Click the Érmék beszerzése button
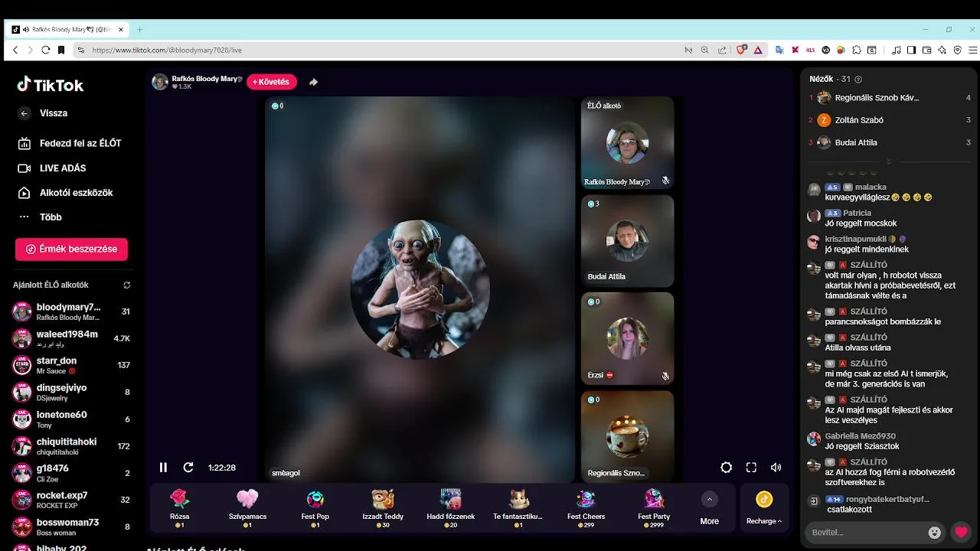 71,249
